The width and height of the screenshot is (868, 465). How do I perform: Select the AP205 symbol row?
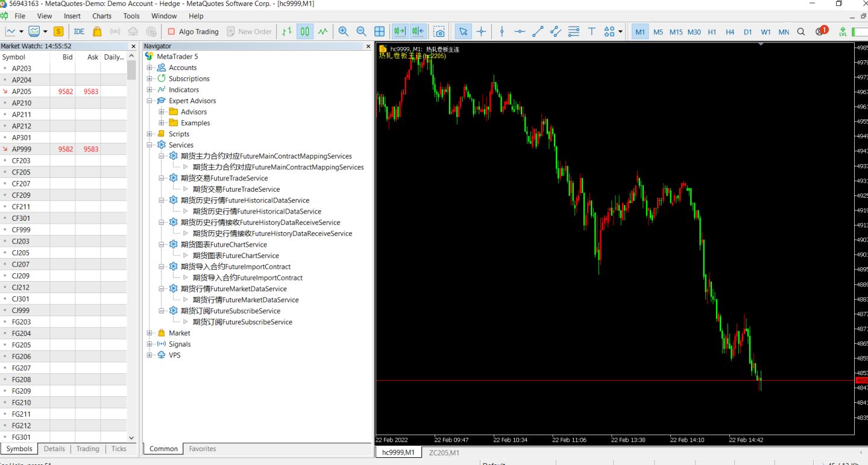pos(63,92)
